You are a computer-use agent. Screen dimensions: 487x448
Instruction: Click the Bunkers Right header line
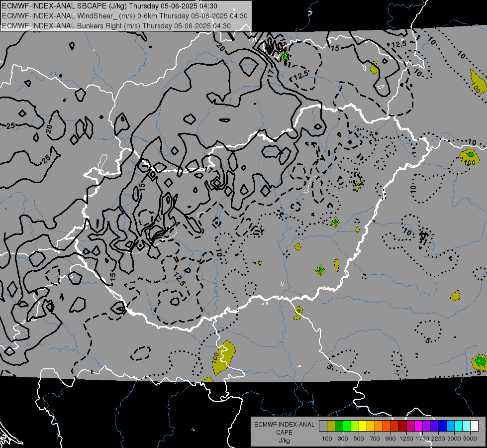pyautogui.click(x=116, y=26)
